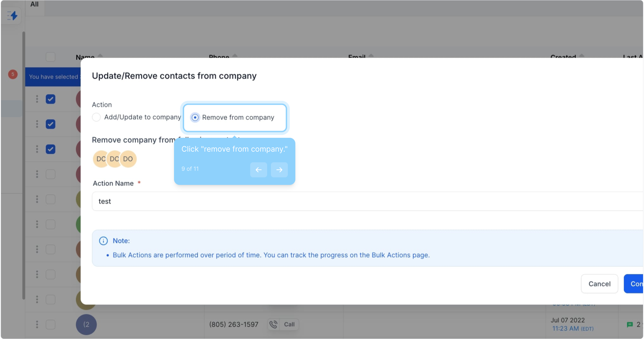The width and height of the screenshot is (644, 339).
Task: Advance to next tour step arrow
Action: [x=279, y=170]
